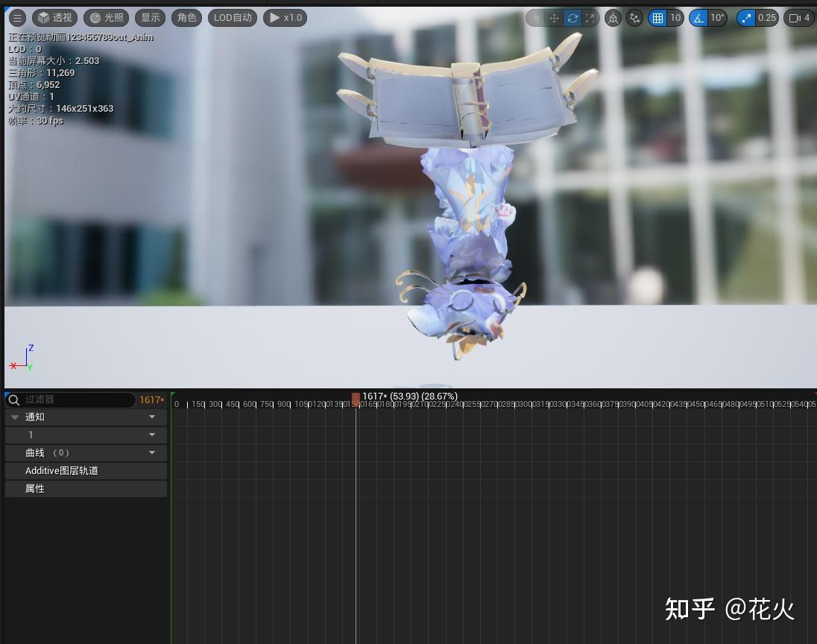
Task: Click the red playhead scrubber handle
Action: [356, 399]
